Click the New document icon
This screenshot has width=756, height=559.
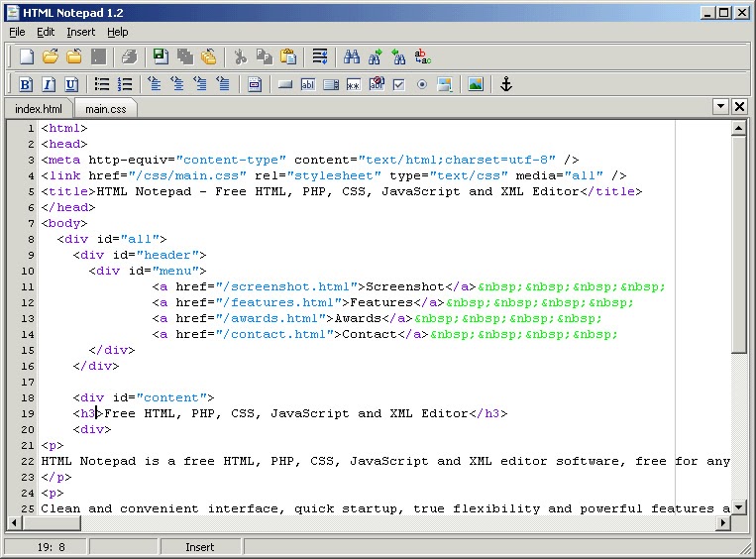click(27, 56)
